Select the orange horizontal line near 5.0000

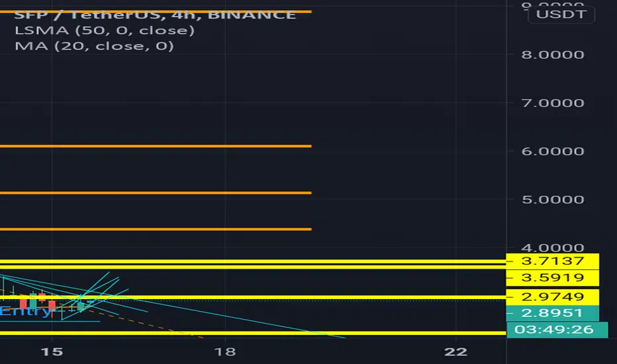(x=156, y=193)
